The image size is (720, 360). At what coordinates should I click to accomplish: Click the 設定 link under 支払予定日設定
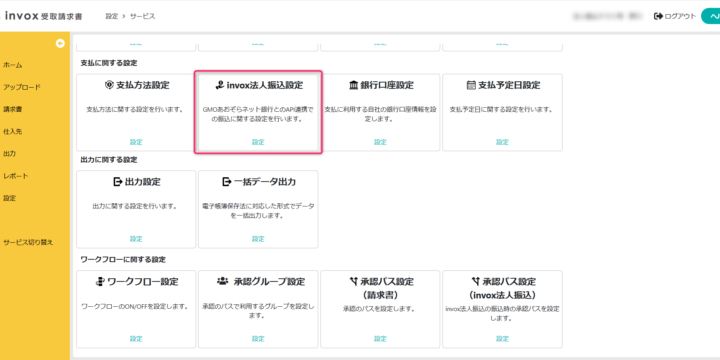click(x=502, y=142)
